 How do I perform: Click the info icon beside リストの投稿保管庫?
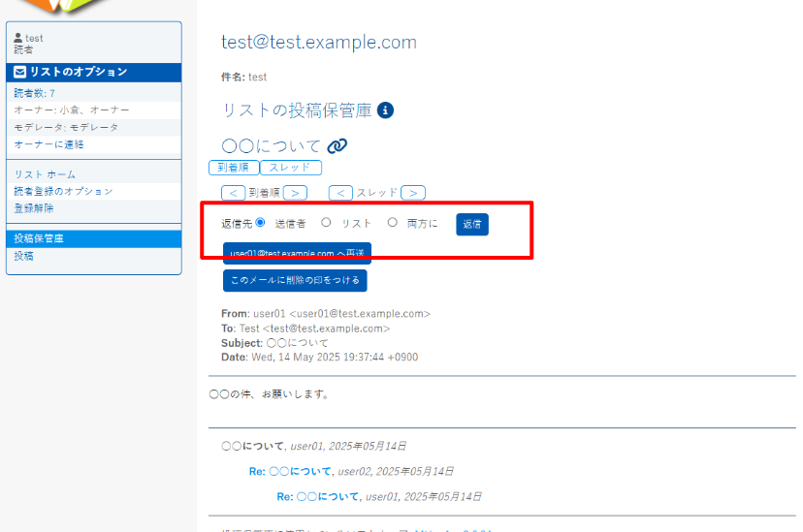pos(385,110)
